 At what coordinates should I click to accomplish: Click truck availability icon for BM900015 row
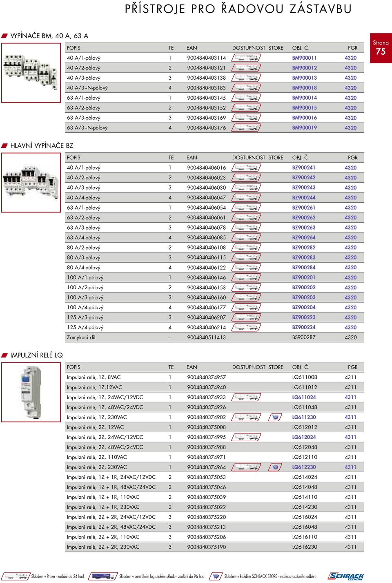(x=246, y=108)
